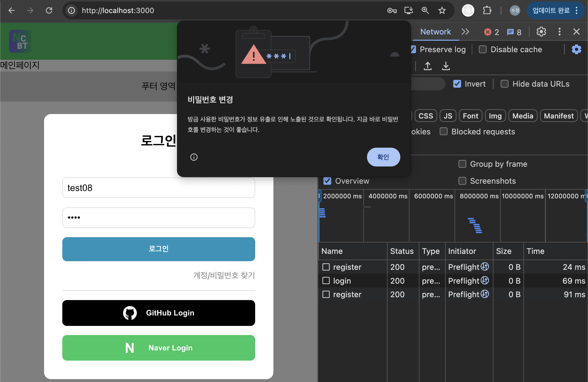Reload the page

click(x=49, y=10)
